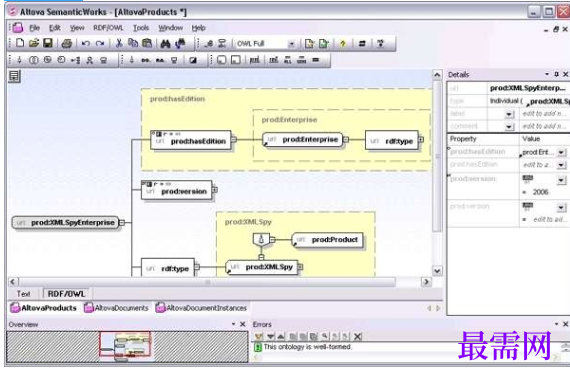Click the down-triangle Next icon in Errors toolbar
This screenshot has height=377, width=570.
[270, 336]
